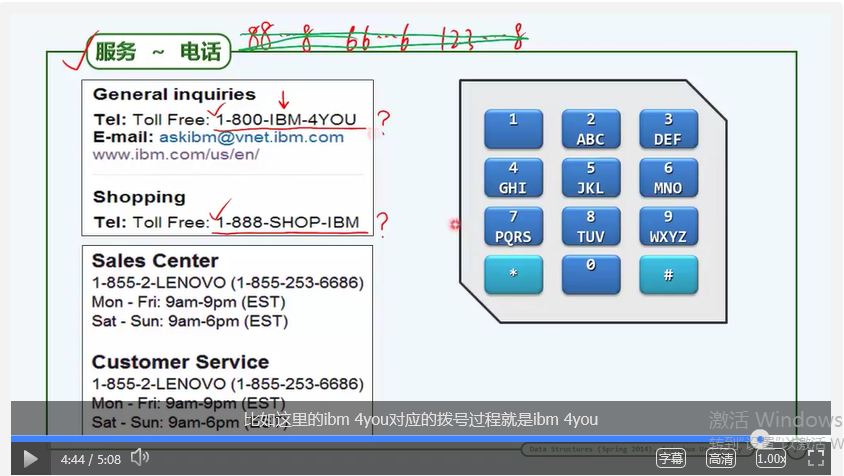
Task: Open the 高清 quality selector
Action: click(721, 458)
